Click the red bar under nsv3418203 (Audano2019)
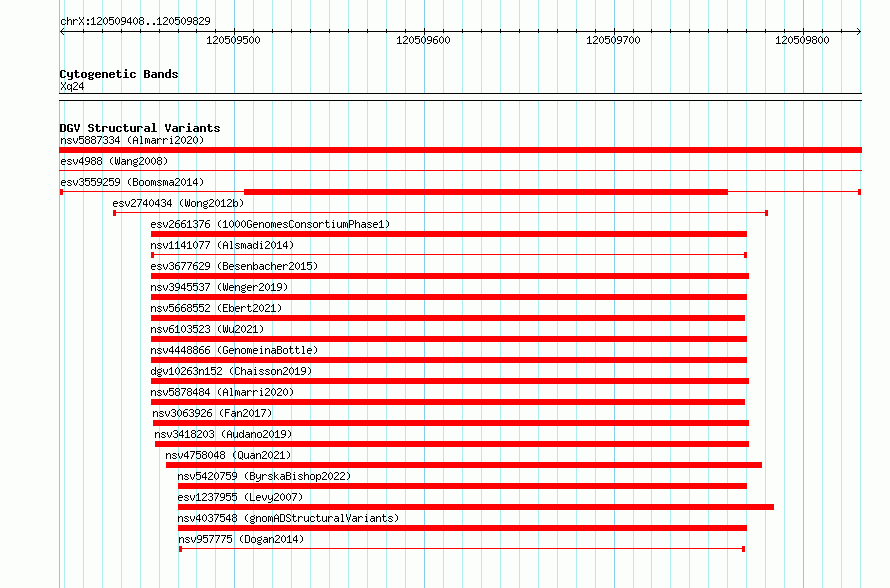 tap(452, 444)
